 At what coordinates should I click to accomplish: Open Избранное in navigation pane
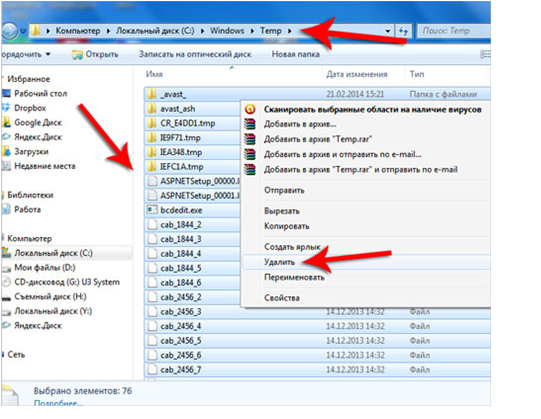[29, 79]
